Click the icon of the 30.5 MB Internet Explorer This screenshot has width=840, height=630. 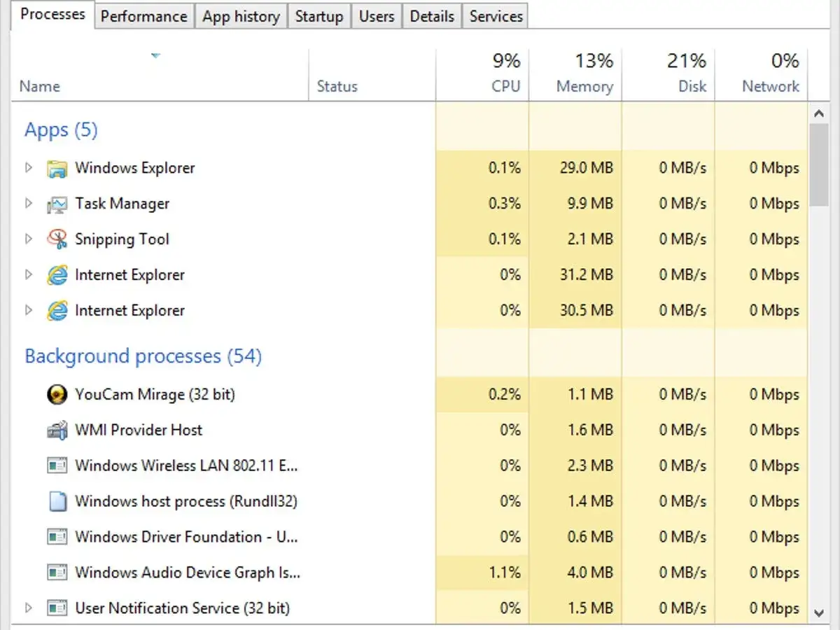[x=57, y=311]
